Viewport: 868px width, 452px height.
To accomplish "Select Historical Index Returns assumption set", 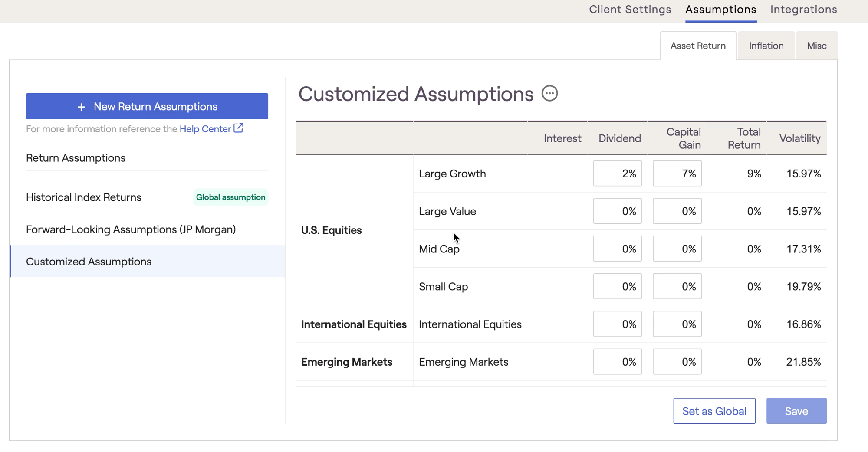I will [84, 197].
